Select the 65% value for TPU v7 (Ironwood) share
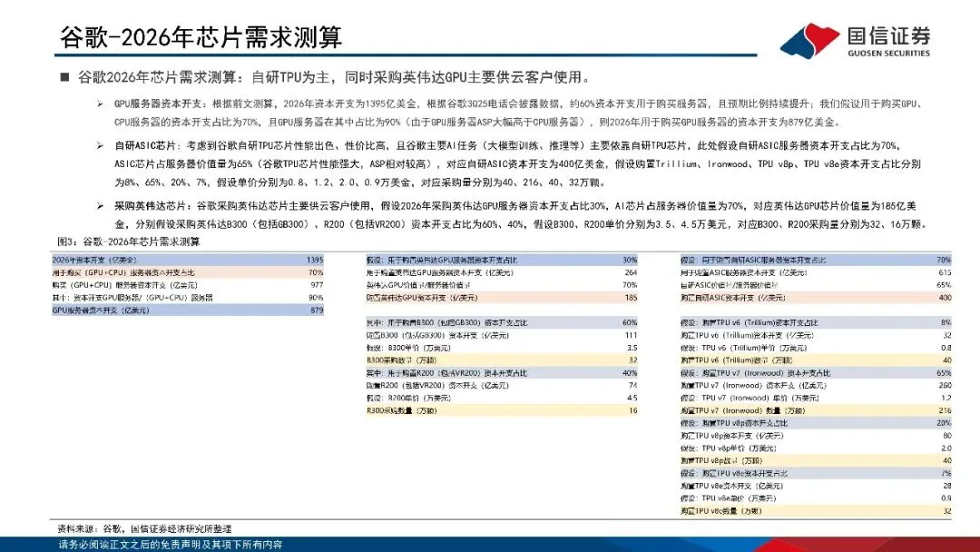Viewport: 980px width, 552px height. tap(944, 372)
